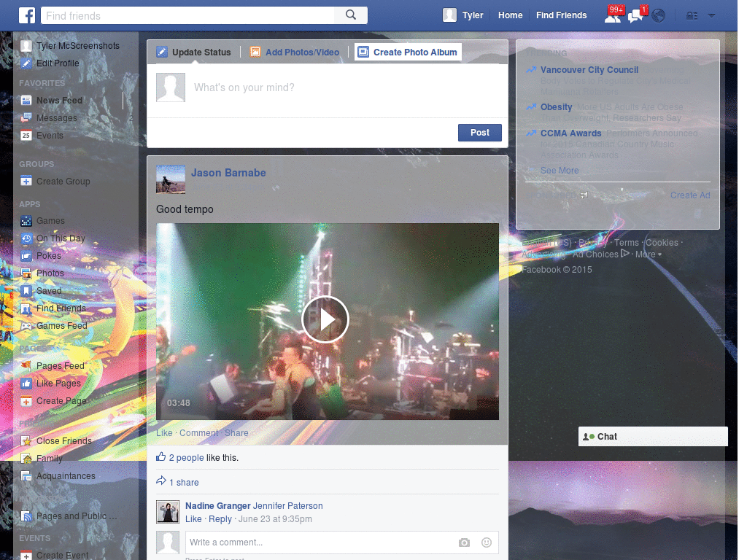747x560 pixels.
Task: Check friend requests via the top bar icon
Action: point(613,15)
